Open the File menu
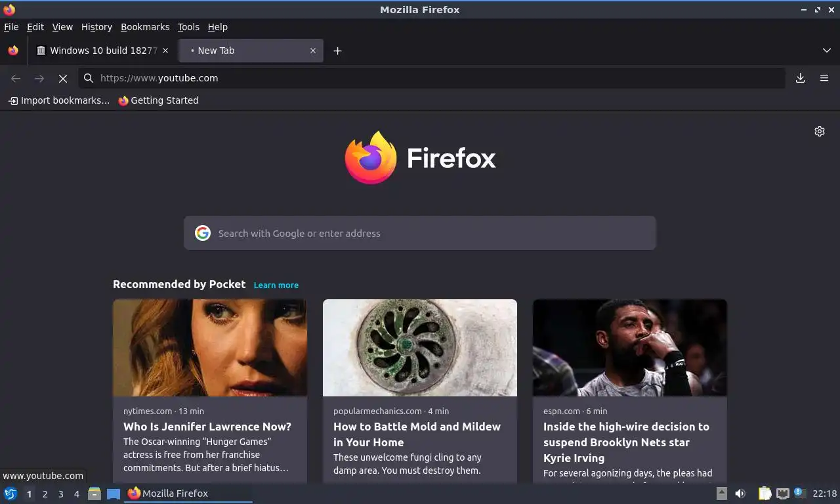The width and height of the screenshot is (840, 504). click(x=11, y=27)
